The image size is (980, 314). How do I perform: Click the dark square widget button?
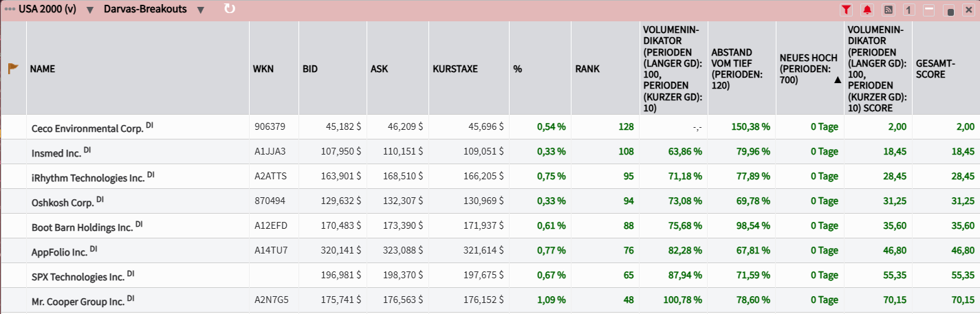pyautogui.click(x=950, y=11)
